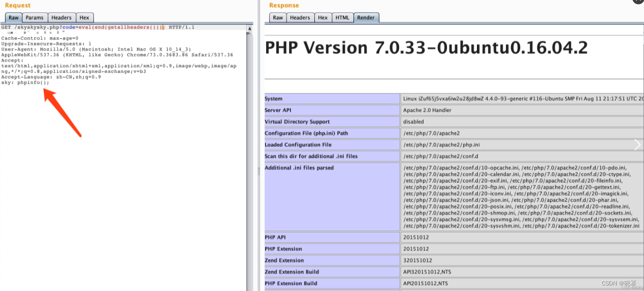Click the Server API row label
Screen dimensions: 644x291
(278, 110)
